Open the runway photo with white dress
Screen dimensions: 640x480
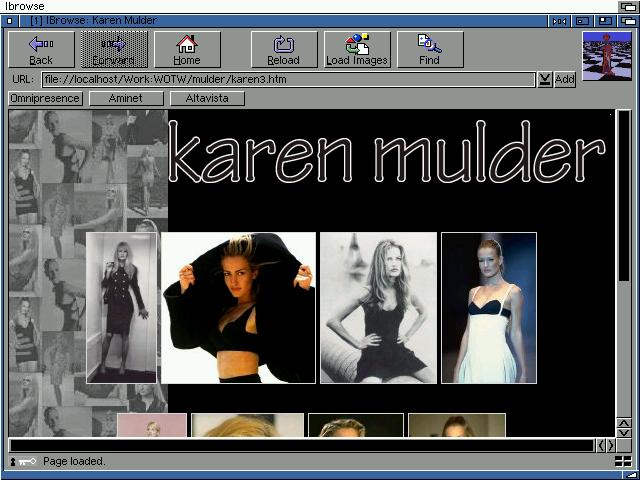point(489,308)
